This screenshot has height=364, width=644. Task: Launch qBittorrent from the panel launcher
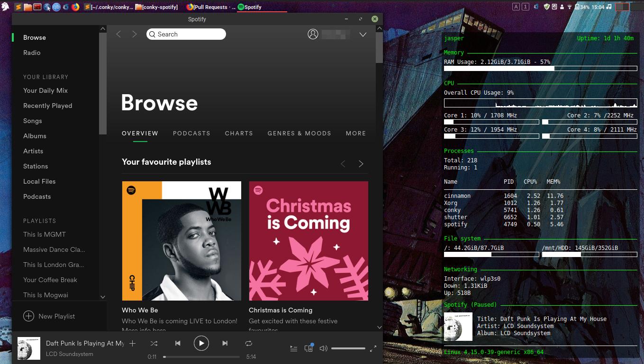click(x=56, y=7)
